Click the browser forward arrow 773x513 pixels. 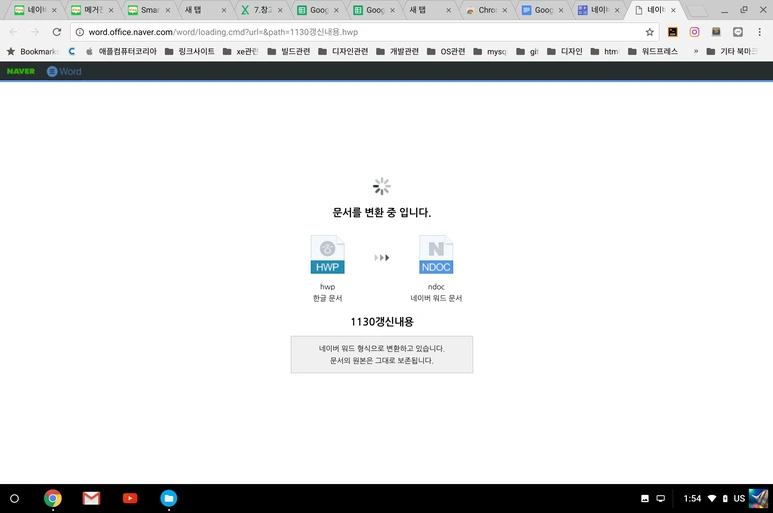point(35,32)
